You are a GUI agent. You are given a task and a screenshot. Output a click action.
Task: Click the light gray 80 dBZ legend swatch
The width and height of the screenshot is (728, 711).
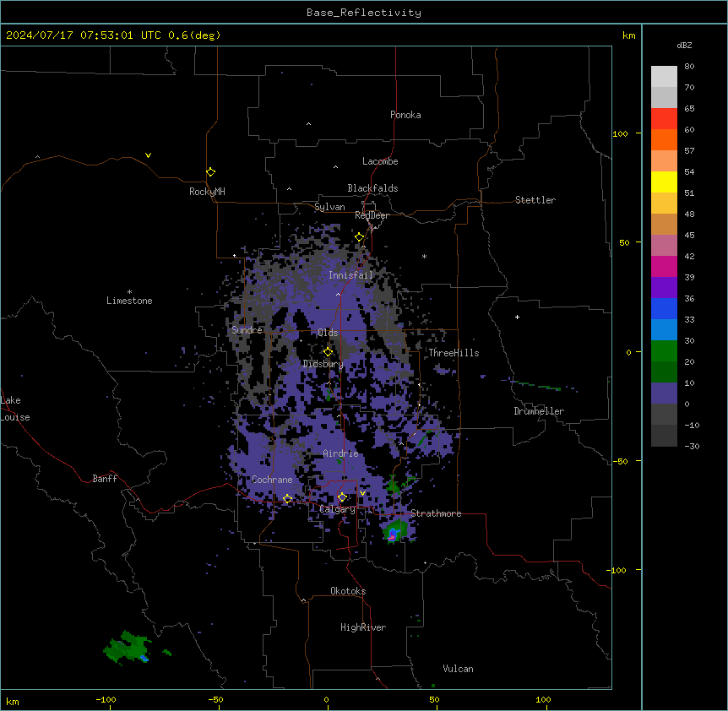[664, 77]
